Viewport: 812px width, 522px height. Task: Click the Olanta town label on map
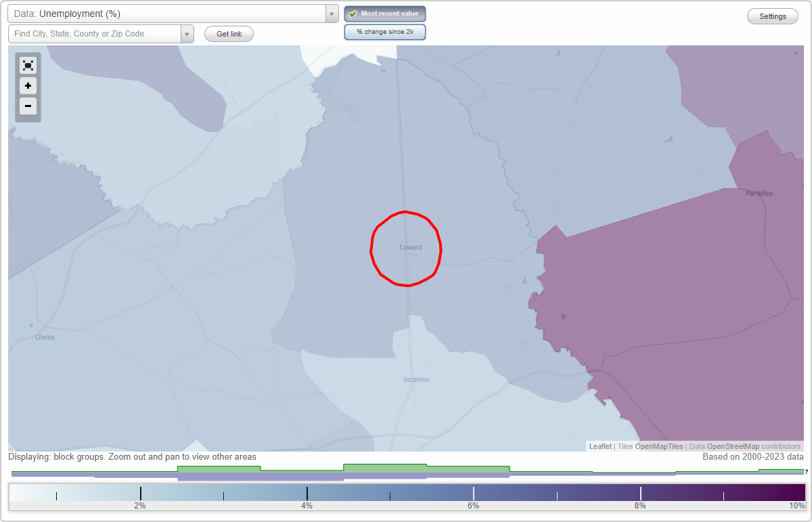pyautogui.click(x=45, y=337)
